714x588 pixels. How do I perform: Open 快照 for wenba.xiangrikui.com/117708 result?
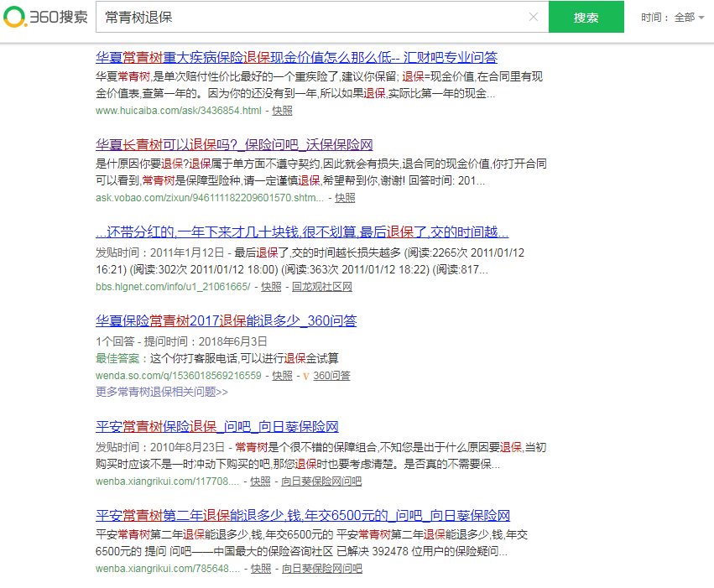pyautogui.click(x=260, y=481)
